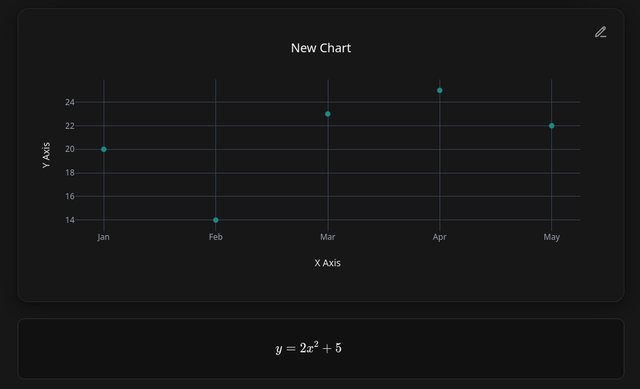Select the May data point at 22

click(x=551, y=126)
